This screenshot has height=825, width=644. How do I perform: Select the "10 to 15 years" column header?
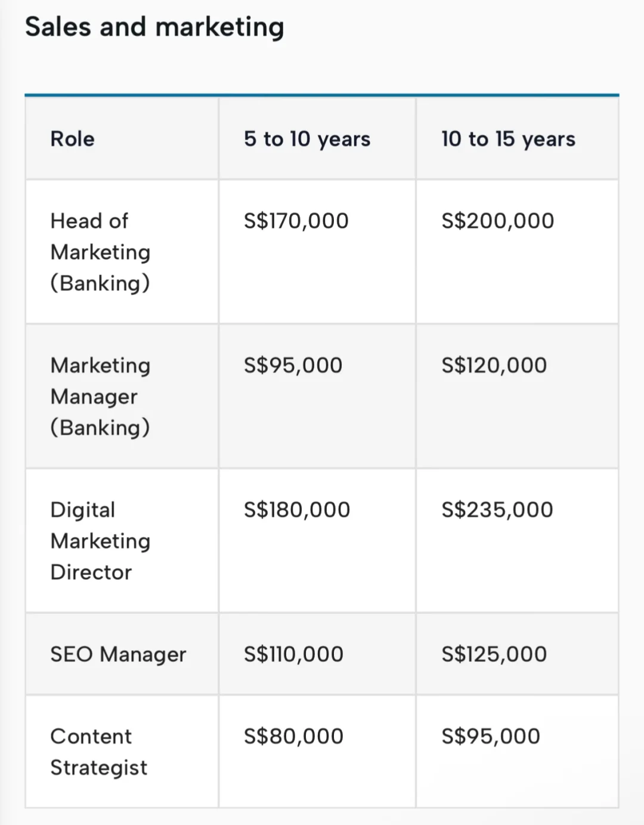[508, 139]
